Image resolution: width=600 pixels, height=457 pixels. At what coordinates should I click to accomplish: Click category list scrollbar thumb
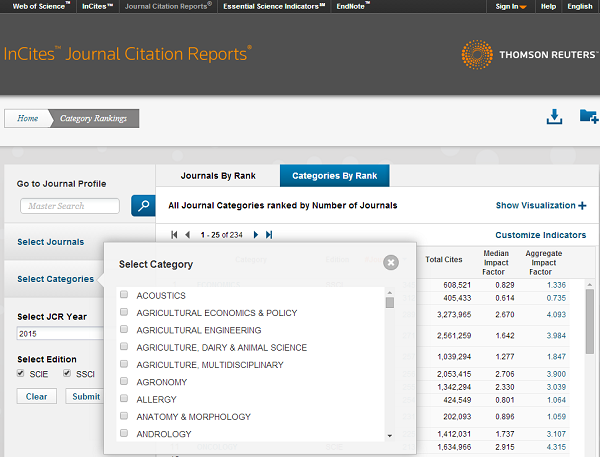tap(390, 302)
